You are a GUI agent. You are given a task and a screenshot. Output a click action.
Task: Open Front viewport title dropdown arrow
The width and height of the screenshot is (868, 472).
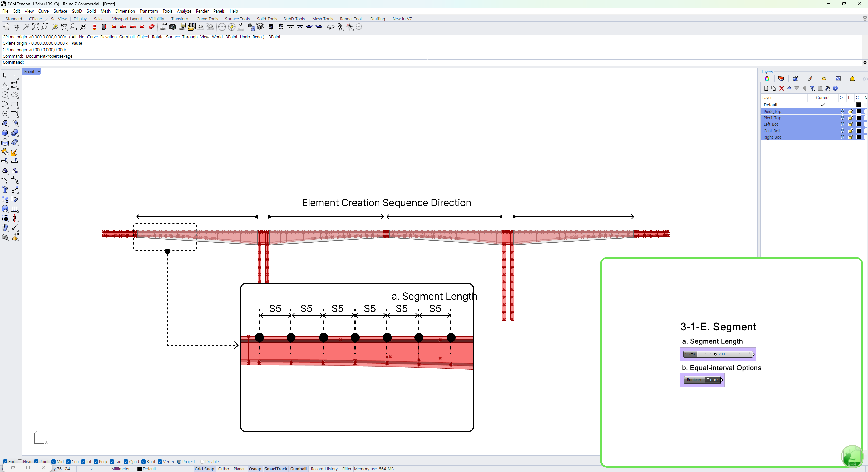click(x=39, y=71)
